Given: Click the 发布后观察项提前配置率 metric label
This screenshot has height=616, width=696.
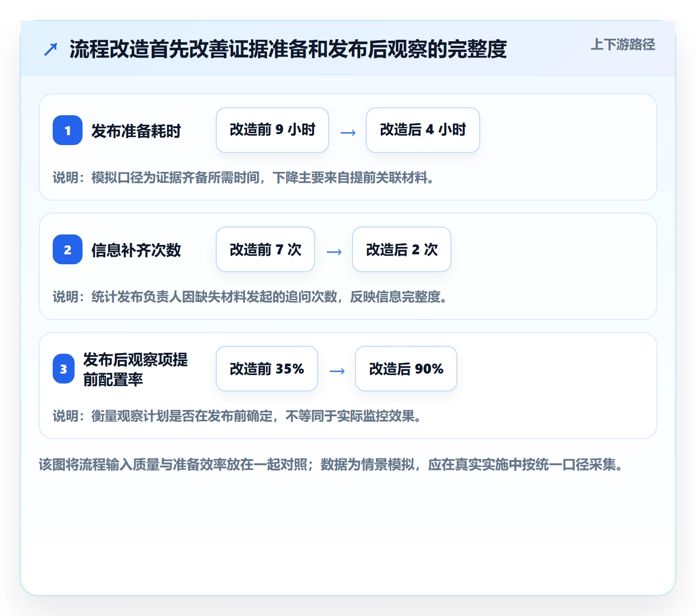Looking at the screenshot, I should (x=135, y=369).
